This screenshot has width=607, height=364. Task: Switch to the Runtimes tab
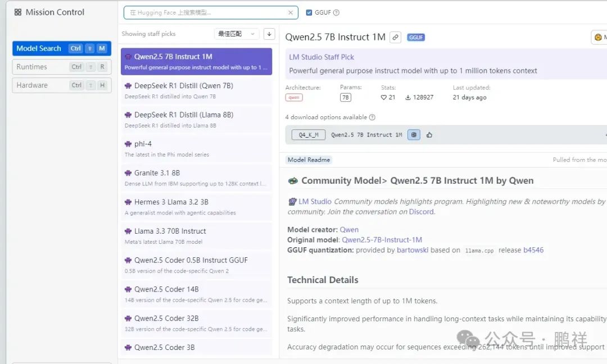62,67
